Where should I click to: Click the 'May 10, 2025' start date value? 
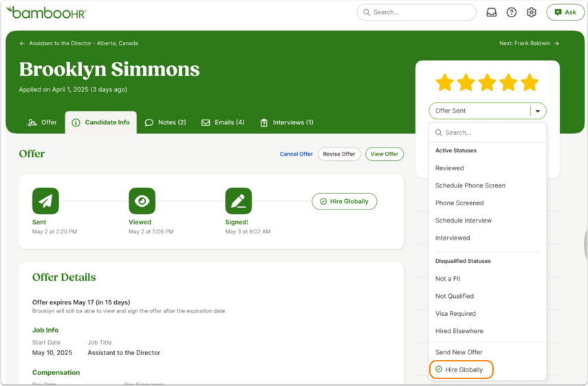click(x=52, y=352)
